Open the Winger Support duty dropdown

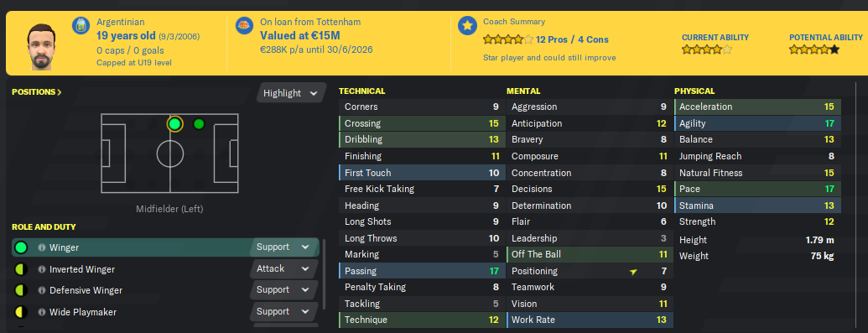(283, 247)
